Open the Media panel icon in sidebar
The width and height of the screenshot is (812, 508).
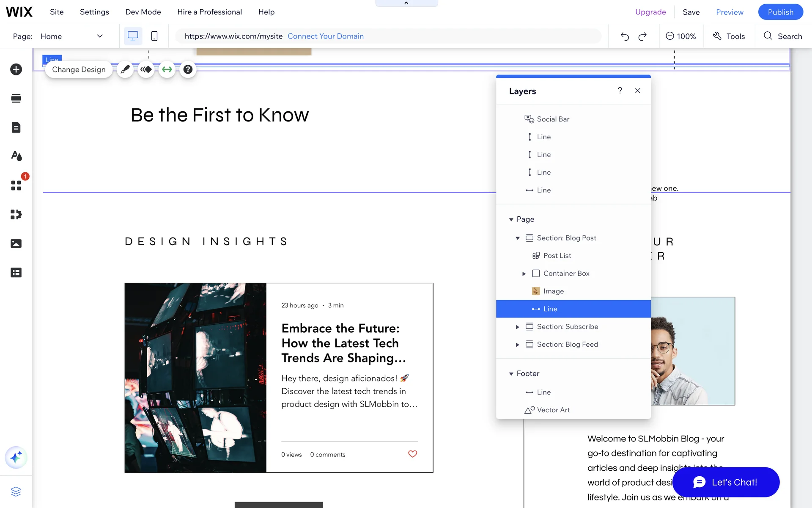coord(16,243)
